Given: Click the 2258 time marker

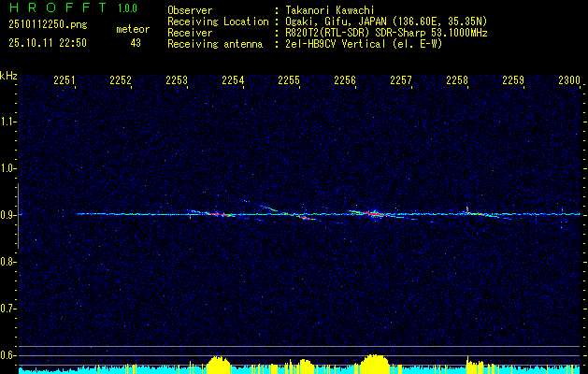Looking at the screenshot, I should [457, 79].
